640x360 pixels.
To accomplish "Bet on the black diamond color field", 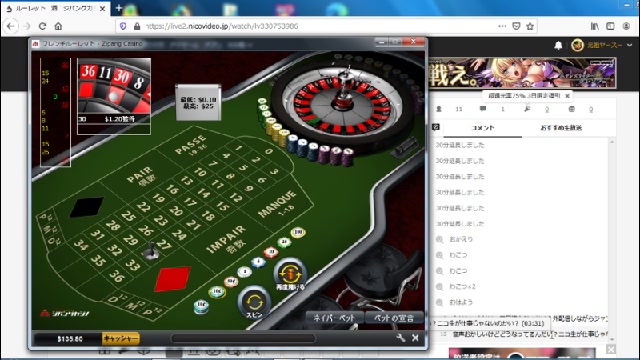I will [87, 207].
